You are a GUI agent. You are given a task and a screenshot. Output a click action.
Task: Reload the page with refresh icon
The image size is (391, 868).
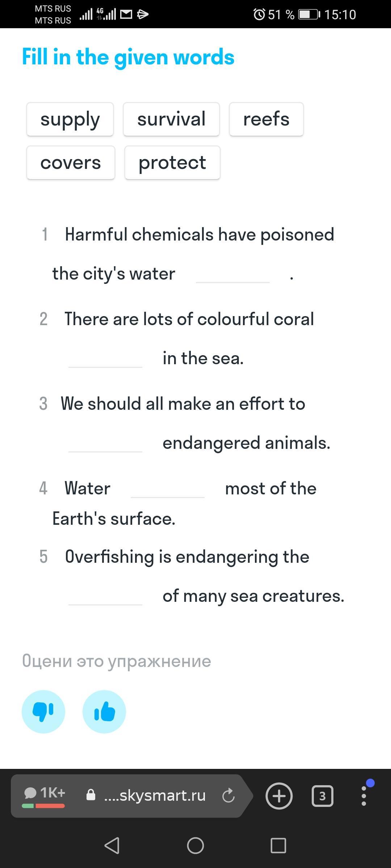228,796
